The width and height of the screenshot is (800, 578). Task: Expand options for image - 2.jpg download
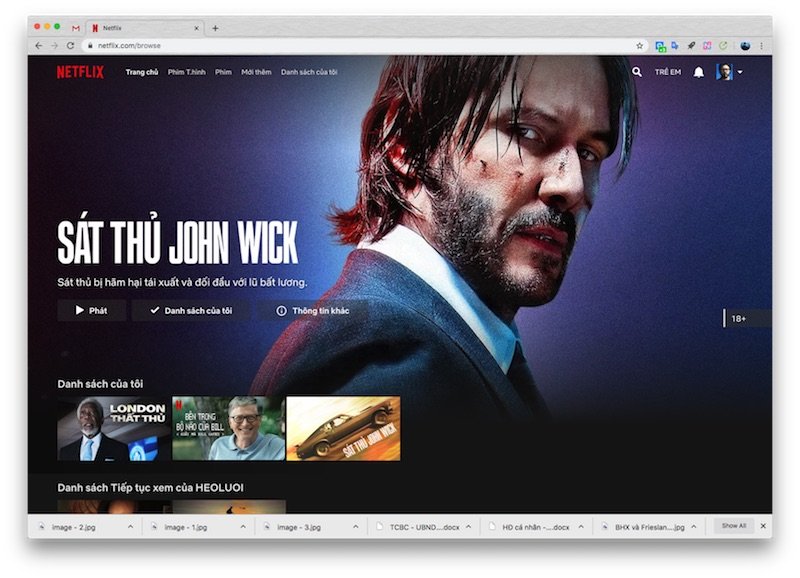coord(130,526)
